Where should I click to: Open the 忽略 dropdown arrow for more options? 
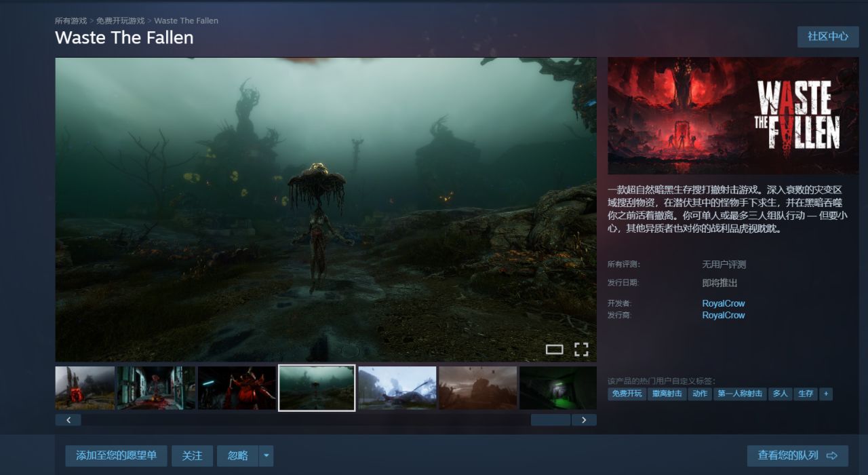pyautogui.click(x=266, y=456)
